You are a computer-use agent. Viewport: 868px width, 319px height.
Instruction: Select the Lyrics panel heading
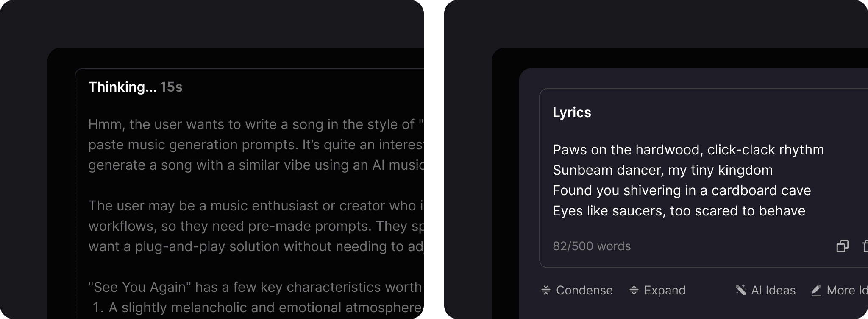(x=572, y=112)
